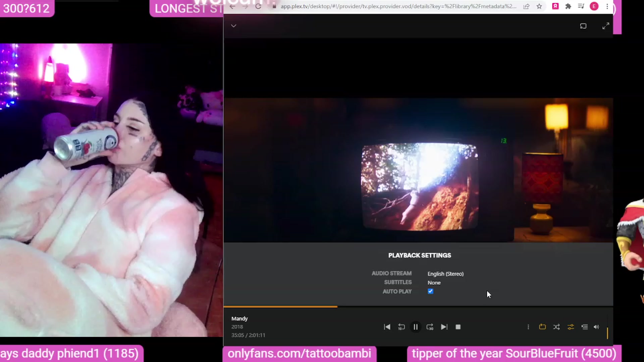This screenshot has height=362, width=644.
Task: Share this page via share icon
Action: coord(526,6)
